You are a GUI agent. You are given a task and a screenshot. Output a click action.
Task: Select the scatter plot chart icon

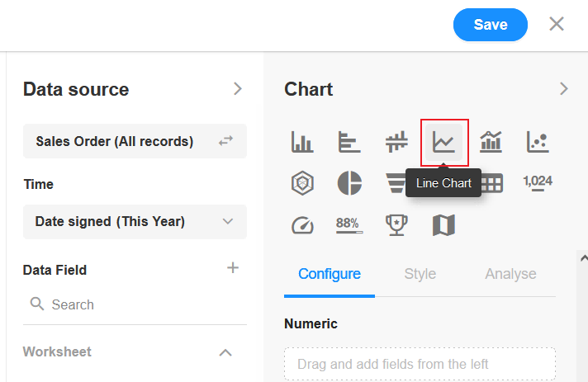(x=538, y=142)
